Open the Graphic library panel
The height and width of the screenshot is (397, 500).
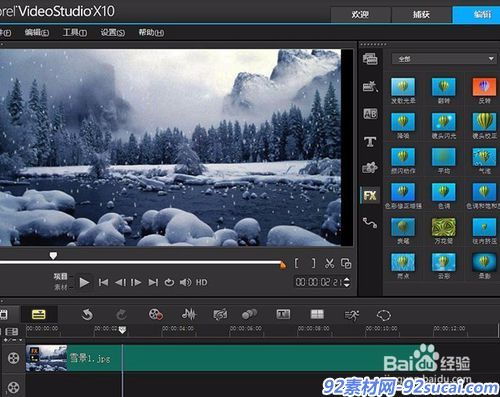370,168
